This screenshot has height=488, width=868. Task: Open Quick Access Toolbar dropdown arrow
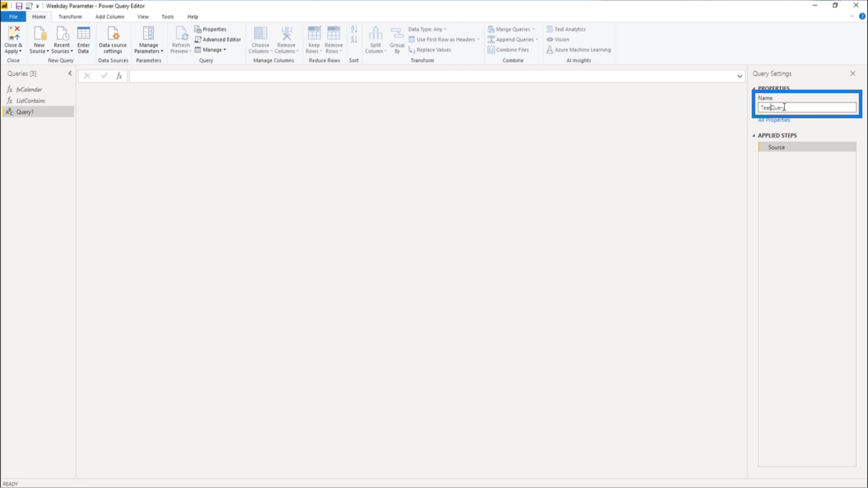(37, 6)
